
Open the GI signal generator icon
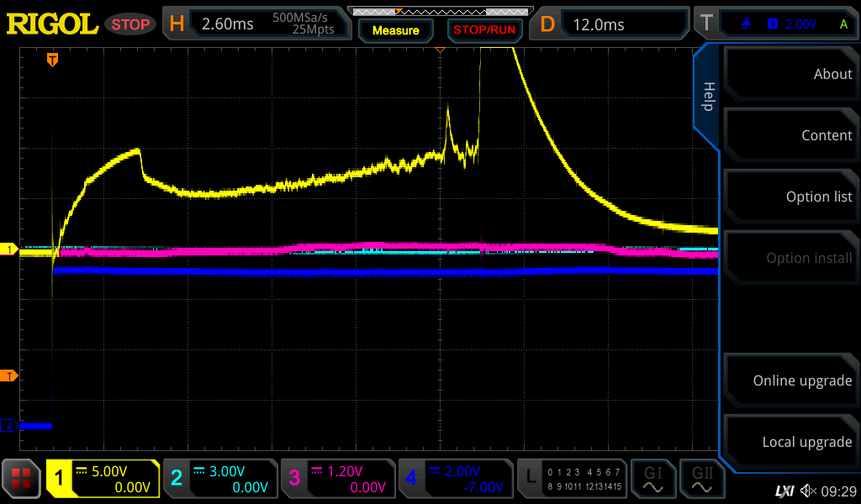pos(652,479)
